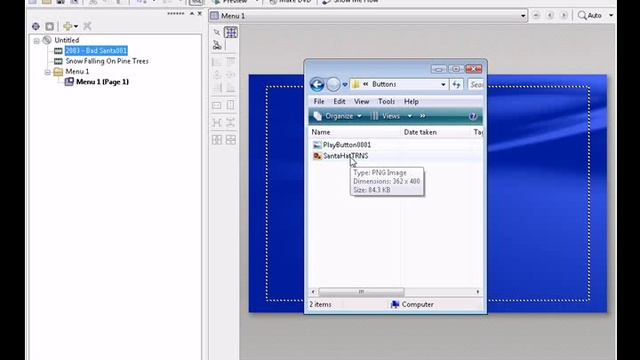Select the Menu 1 folder
640x360 pixels.
click(x=77, y=71)
